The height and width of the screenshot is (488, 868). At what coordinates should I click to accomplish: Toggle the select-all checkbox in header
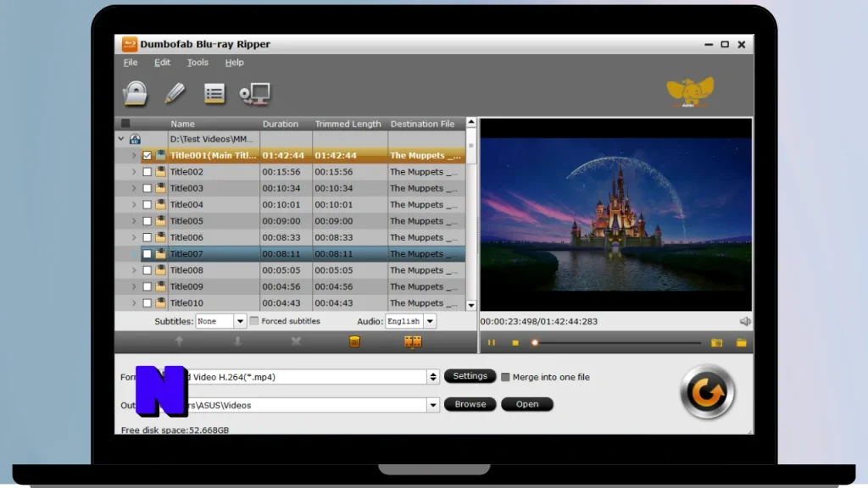(x=125, y=124)
